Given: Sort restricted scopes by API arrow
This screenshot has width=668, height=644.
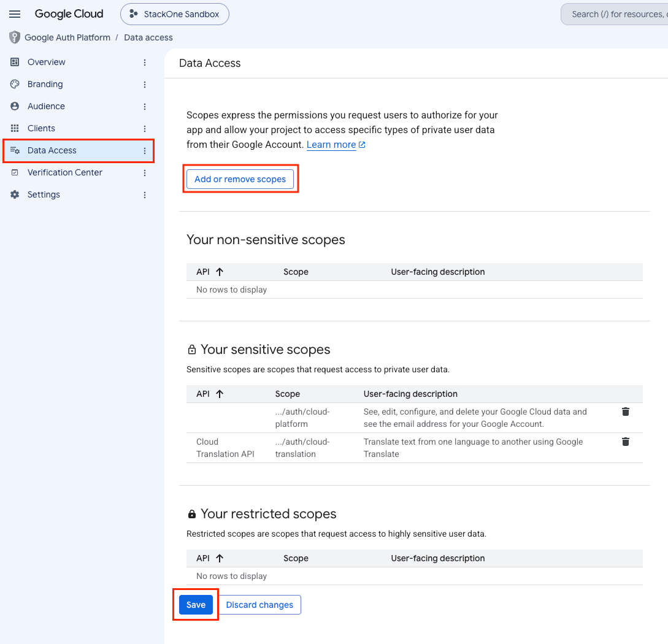Looking at the screenshot, I should (x=220, y=559).
